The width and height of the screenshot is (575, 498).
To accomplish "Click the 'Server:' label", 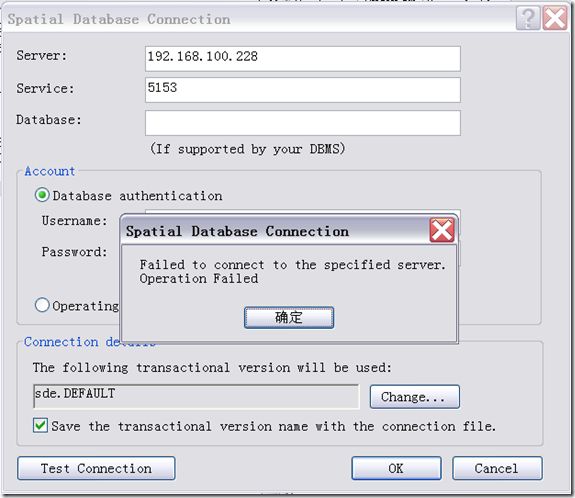I will click(42, 56).
